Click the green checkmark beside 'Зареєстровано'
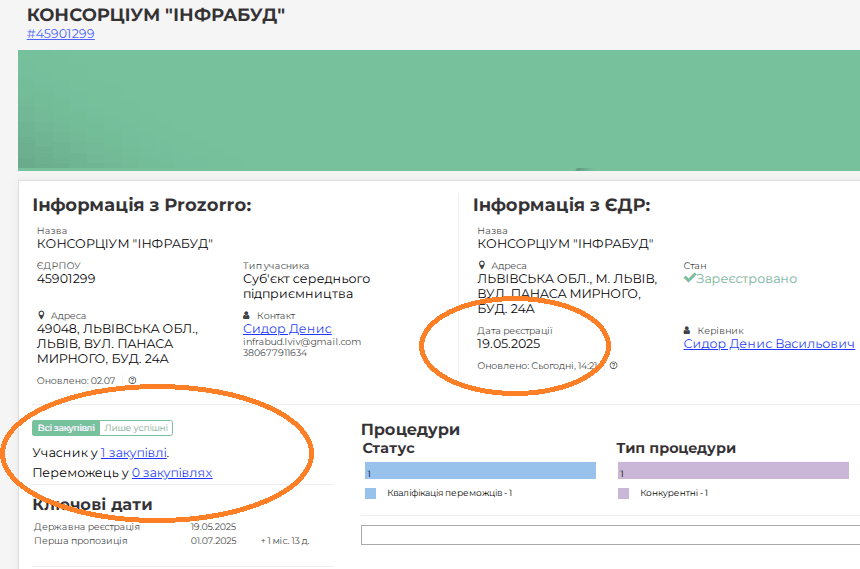Viewport: 860px width, 569px height. coord(689,278)
